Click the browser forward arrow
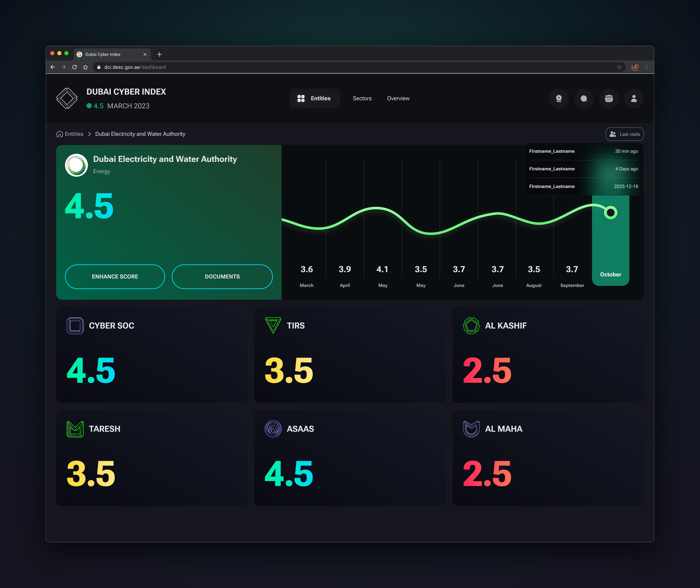Image resolution: width=700 pixels, height=588 pixels. 63,67
